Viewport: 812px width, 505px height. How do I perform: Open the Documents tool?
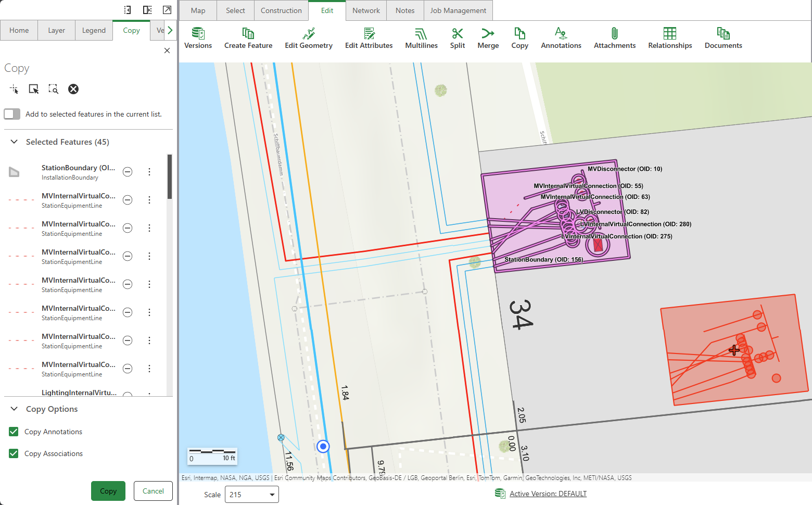(x=723, y=39)
